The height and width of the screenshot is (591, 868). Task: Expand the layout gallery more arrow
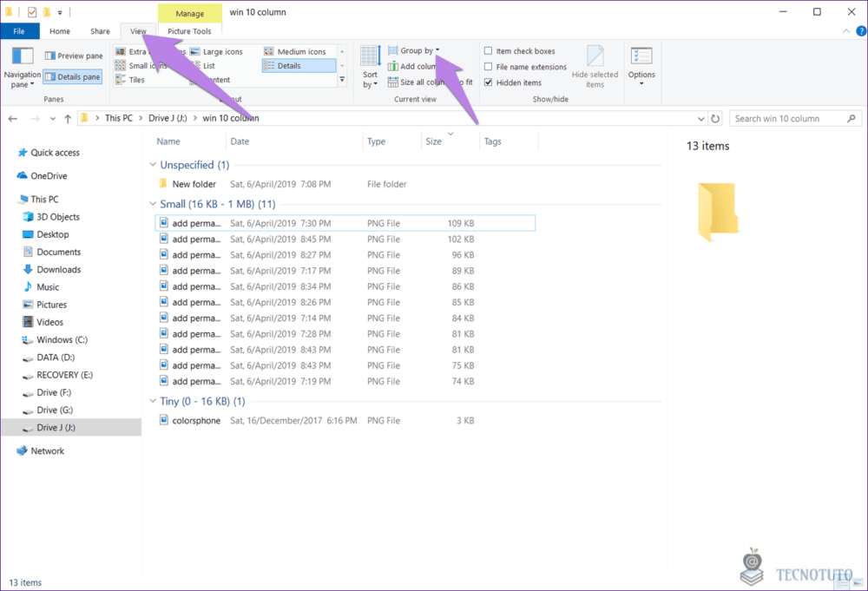(342, 80)
